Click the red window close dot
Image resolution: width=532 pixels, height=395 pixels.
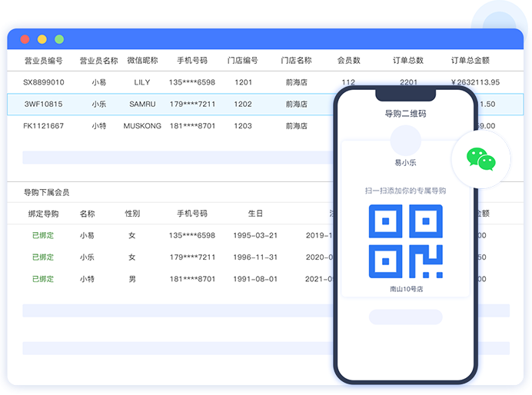[x=25, y=39]
